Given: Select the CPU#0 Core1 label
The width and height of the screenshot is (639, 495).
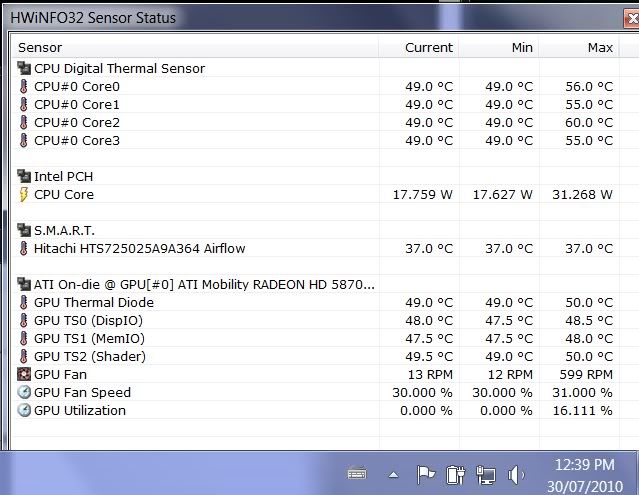Looking at the screenshot, I should point(77,104).
